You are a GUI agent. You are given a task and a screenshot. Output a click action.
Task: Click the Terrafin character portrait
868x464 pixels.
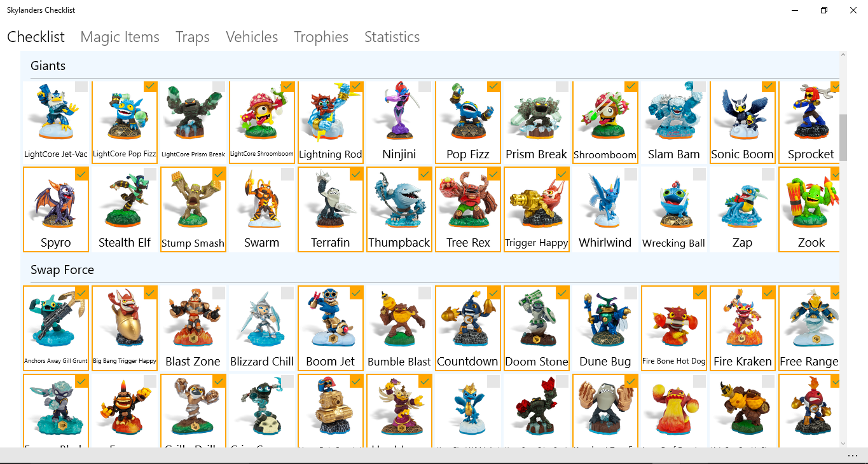click(330, 203)
